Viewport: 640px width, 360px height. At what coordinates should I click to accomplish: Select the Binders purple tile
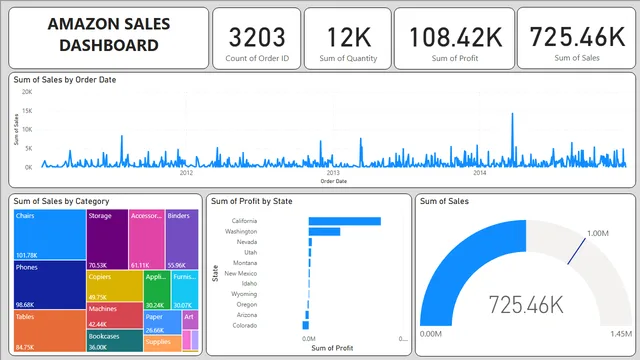coord(182,239)
